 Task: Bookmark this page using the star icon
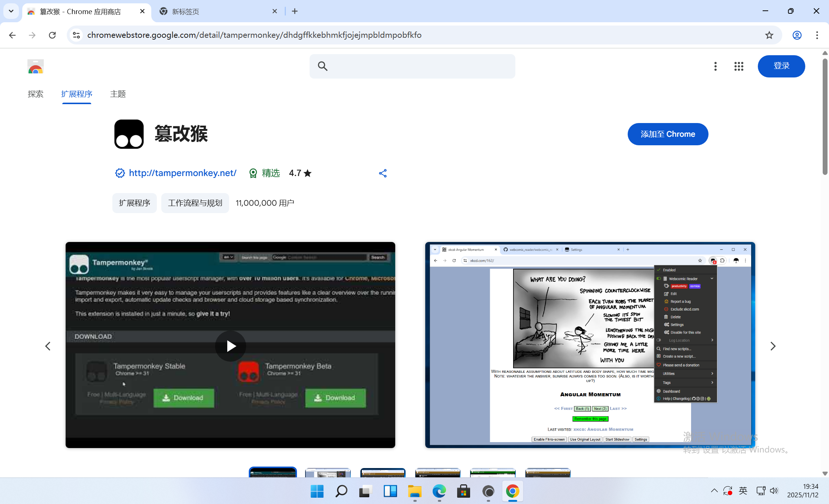point(769,35)
